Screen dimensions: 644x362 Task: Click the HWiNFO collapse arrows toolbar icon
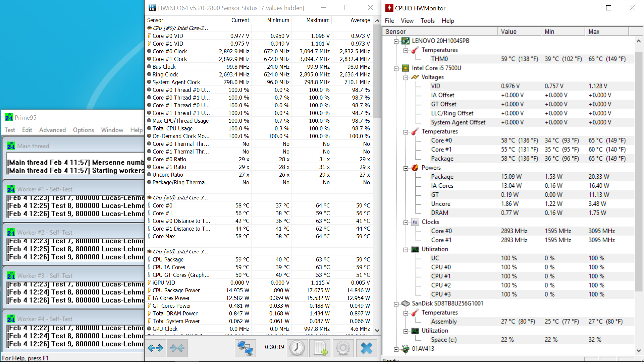point(177,348)
